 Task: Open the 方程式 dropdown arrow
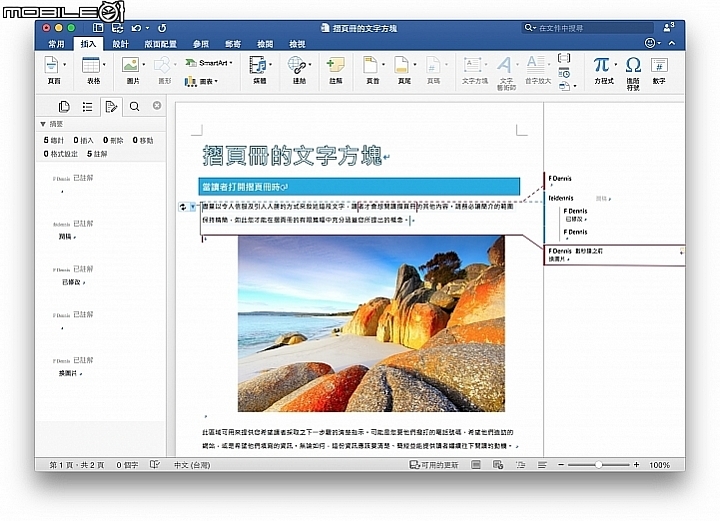click(615, 65)
